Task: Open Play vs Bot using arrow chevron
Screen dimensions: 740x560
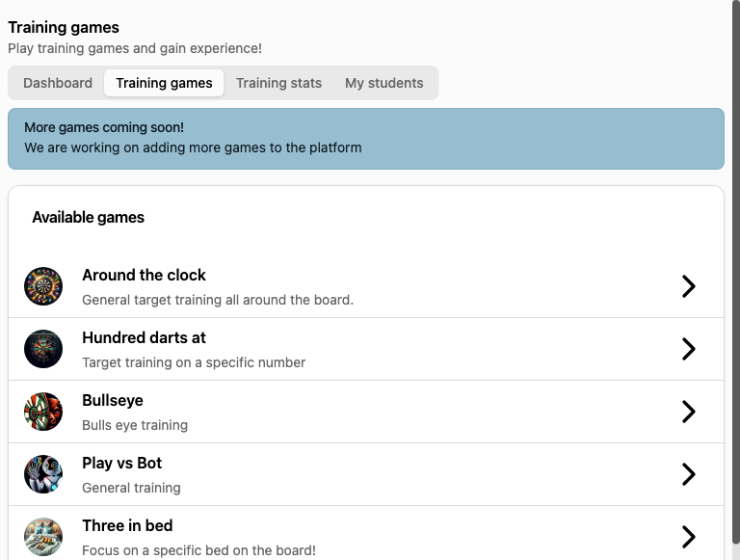Action: tap(689, 474)
